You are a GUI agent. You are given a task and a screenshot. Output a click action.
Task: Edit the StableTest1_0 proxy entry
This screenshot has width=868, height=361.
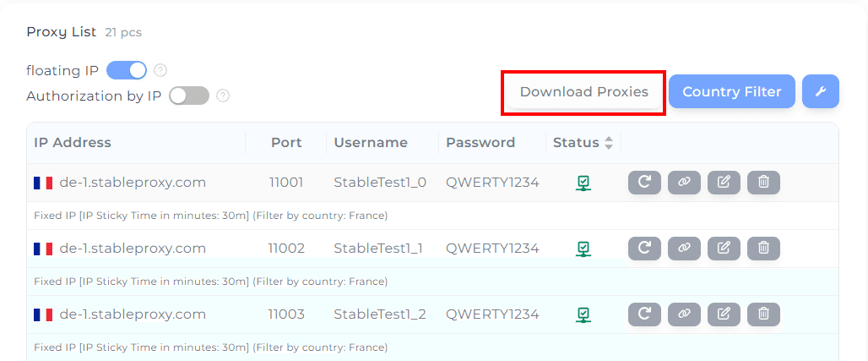724,183
